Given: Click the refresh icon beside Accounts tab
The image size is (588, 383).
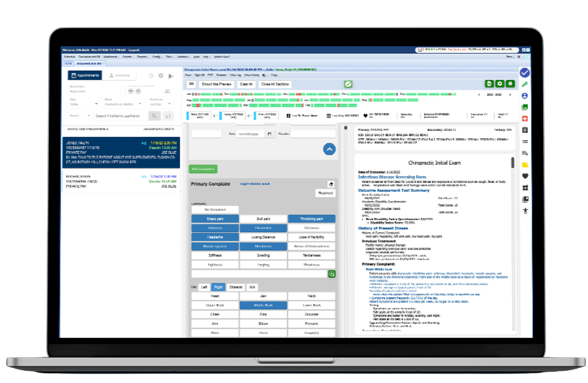Looking at the screenshot, I should (x=151, y=76).
